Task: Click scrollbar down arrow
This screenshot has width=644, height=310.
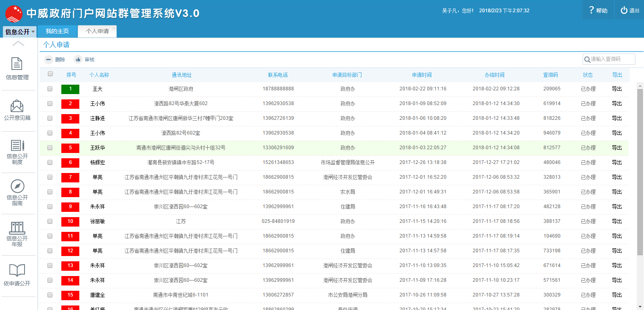Action: pyautogui.click(x=640, y=306)
